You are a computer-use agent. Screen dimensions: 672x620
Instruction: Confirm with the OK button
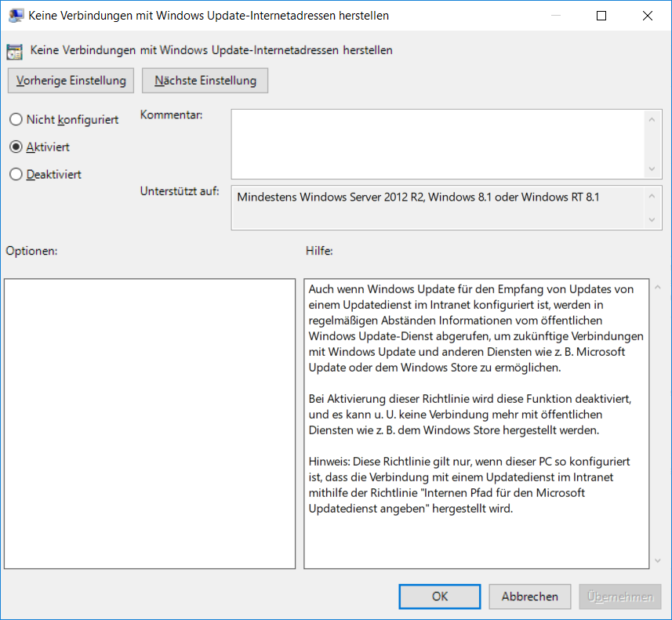coord(440,596)
